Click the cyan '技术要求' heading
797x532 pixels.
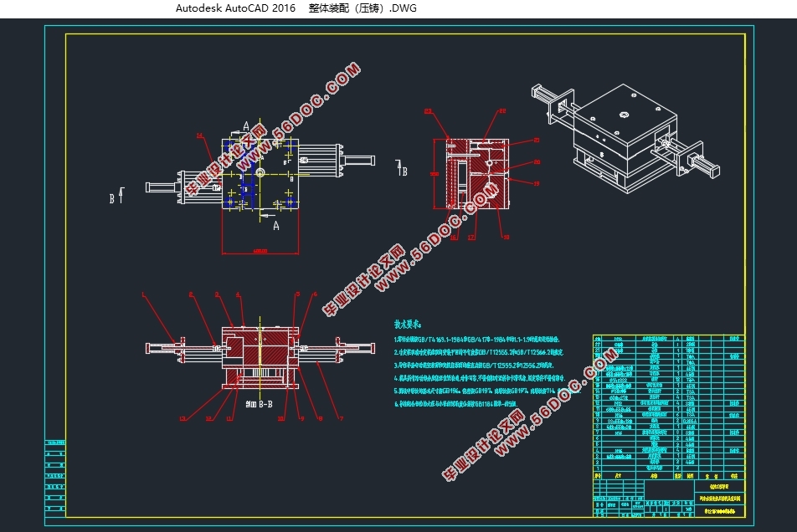coord(408,324)
